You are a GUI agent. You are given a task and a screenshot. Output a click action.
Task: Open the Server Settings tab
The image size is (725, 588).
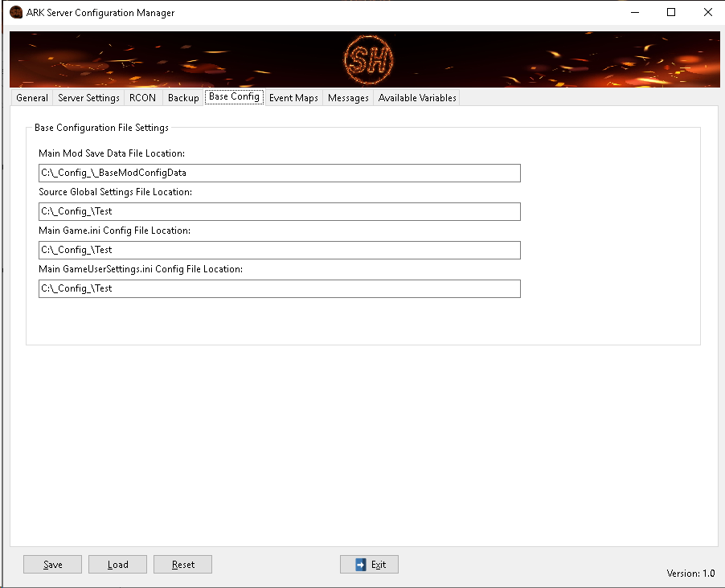coord(88,97)
